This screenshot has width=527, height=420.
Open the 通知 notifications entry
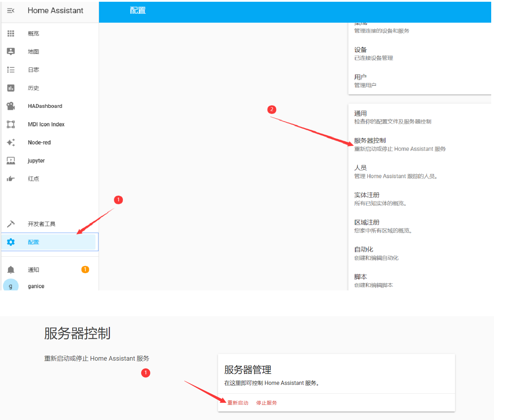33,269
